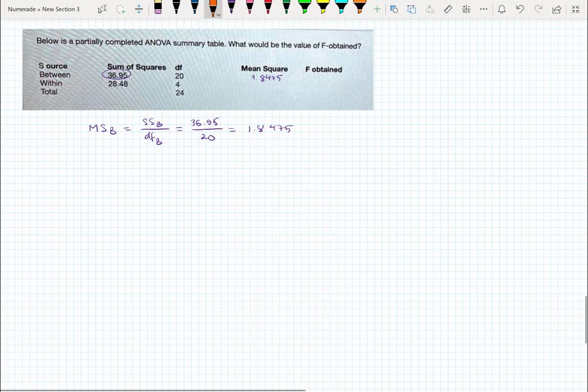Choose the bright green highlighter
The width and height of the screenshot is (588, 392).
tap(304, 7)
